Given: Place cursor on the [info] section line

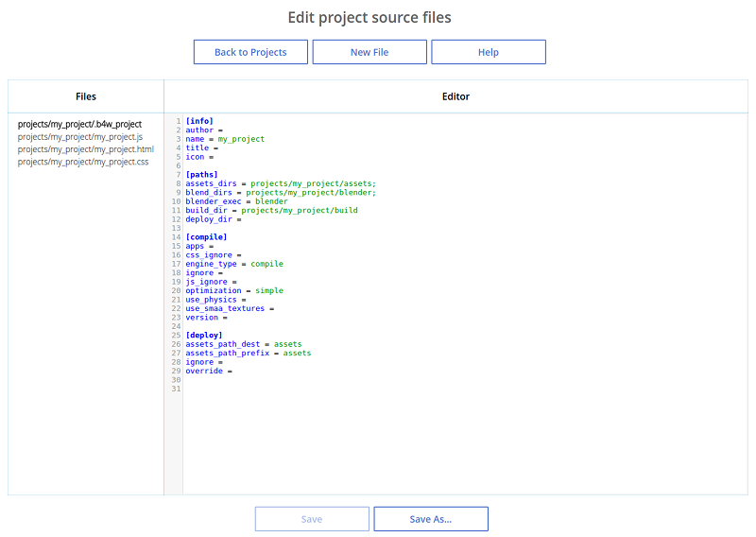Looking at the screenshot, I should (x=199, y=121).
